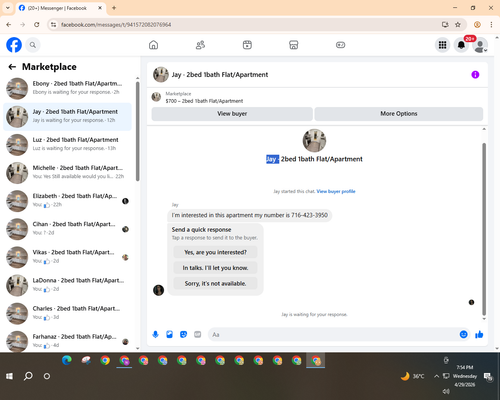Open the taskbar clock showing 7:54 PM
This screenshot has width=500, height=400.
point(465,376)
